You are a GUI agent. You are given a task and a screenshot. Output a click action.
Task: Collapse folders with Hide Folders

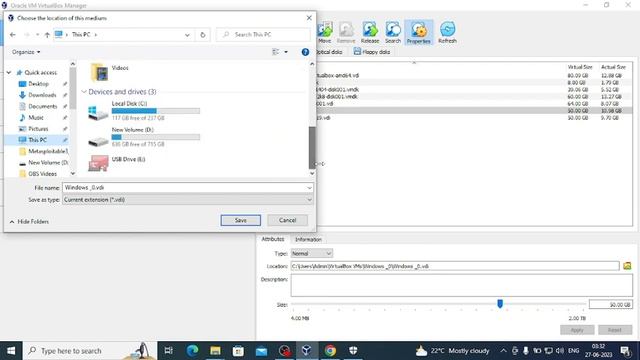(x=29, y=222)
